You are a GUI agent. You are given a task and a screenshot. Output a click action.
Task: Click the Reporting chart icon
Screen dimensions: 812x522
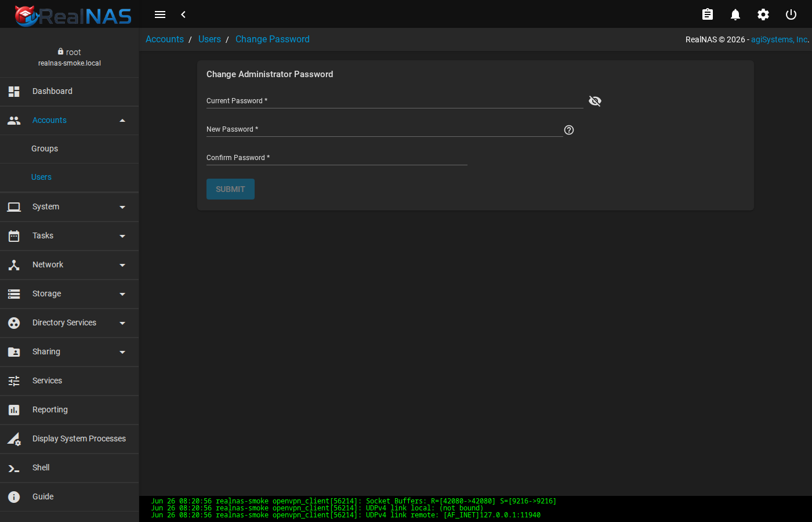pyautogui.click(x=14, y=410)
